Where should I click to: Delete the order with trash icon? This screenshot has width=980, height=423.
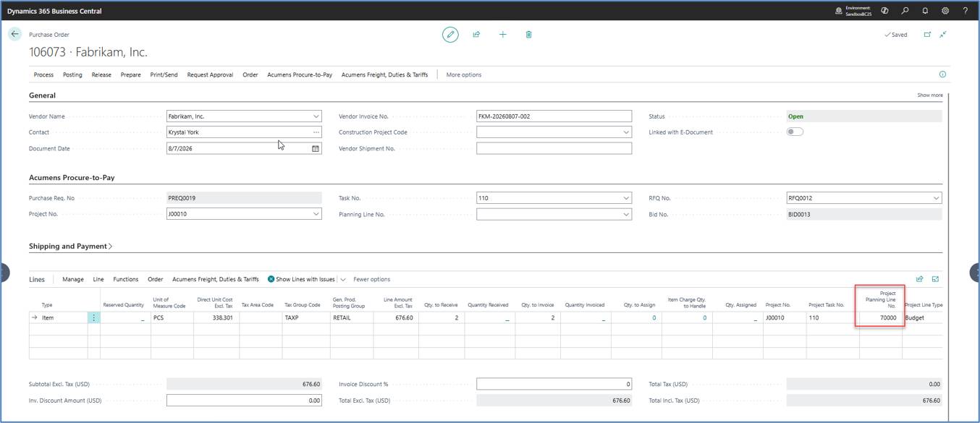tap(528, 34)
